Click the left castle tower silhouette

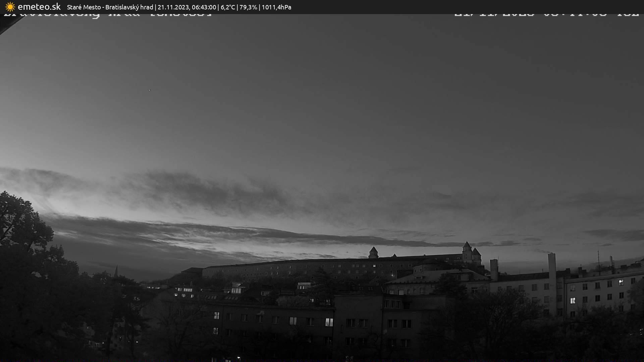[373, 253]
